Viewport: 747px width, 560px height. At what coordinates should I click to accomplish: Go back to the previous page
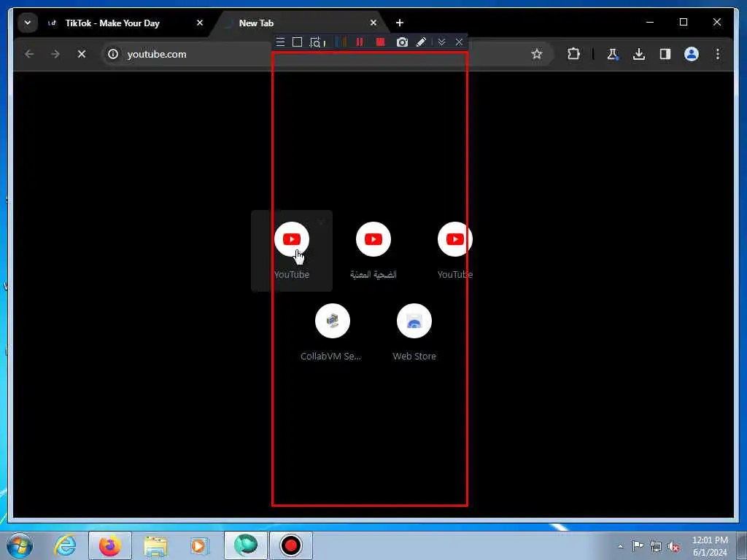click(29, 54)
